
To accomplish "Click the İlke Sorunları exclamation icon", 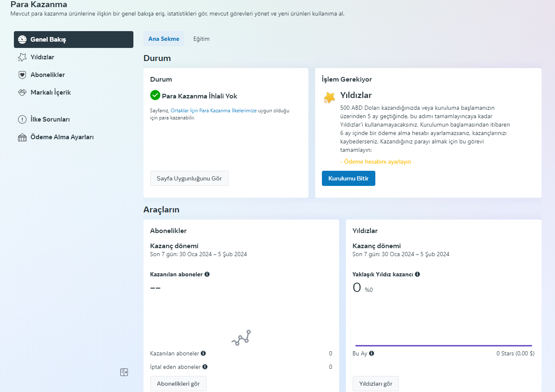I will tap(22, 119).
